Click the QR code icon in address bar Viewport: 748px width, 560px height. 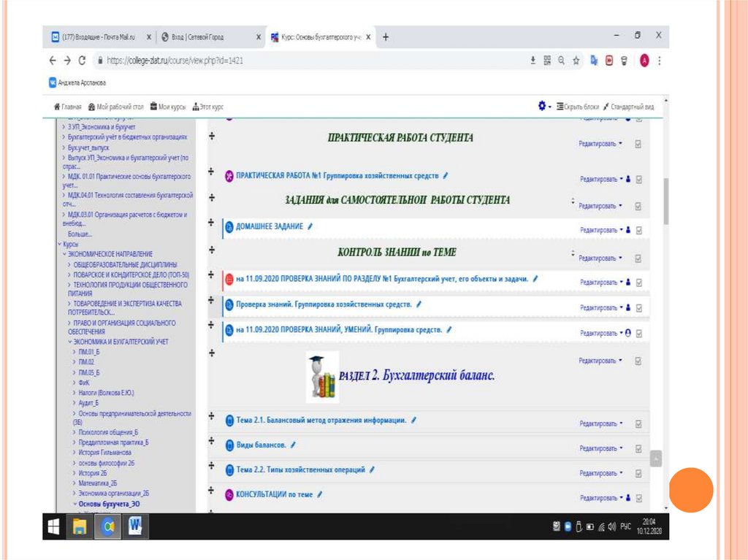[x=547, y=61]
